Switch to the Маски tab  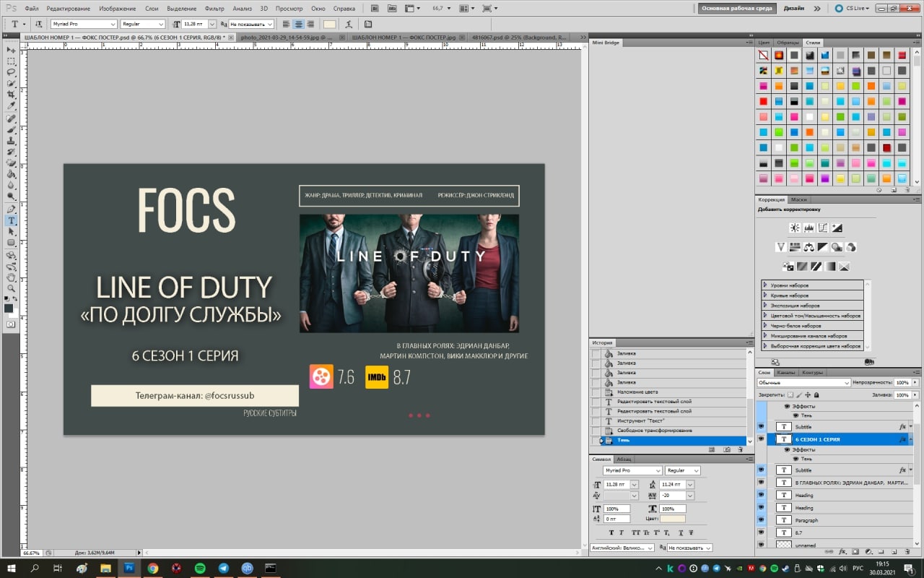point(798,199)
